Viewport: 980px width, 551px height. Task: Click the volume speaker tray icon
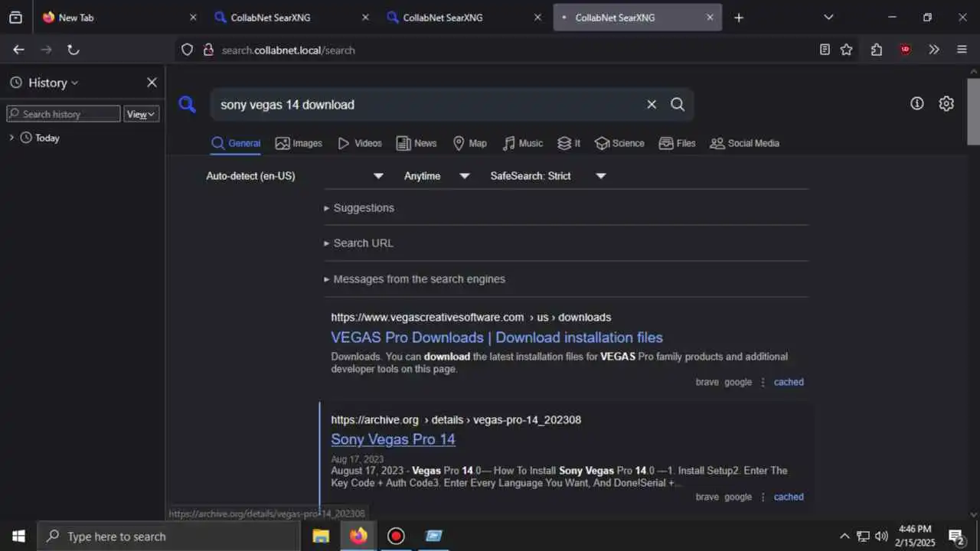click(881, 536)
